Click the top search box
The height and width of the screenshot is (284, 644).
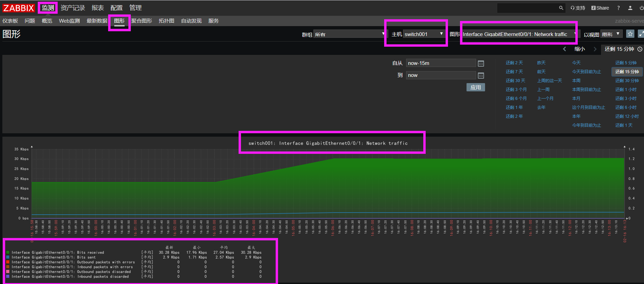click(x=528, y=8)
